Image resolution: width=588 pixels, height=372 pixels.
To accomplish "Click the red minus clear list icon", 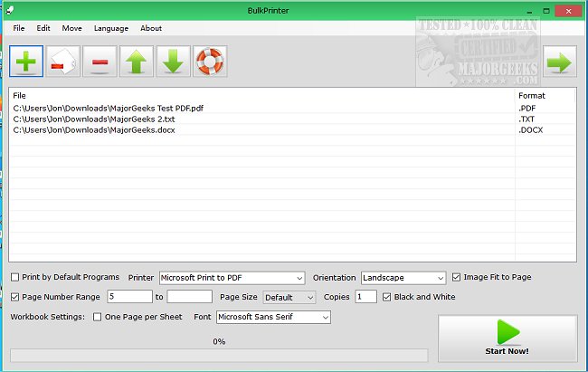I will coord(100,62).
